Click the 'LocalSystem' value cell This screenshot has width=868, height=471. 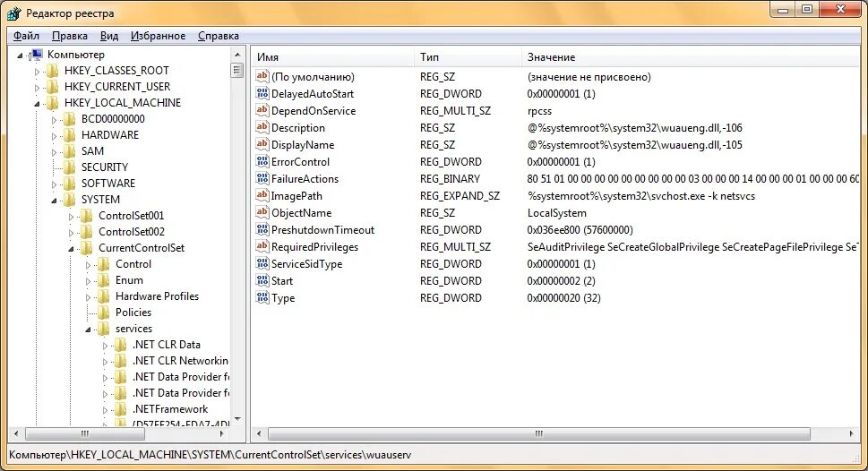(556, 212)
